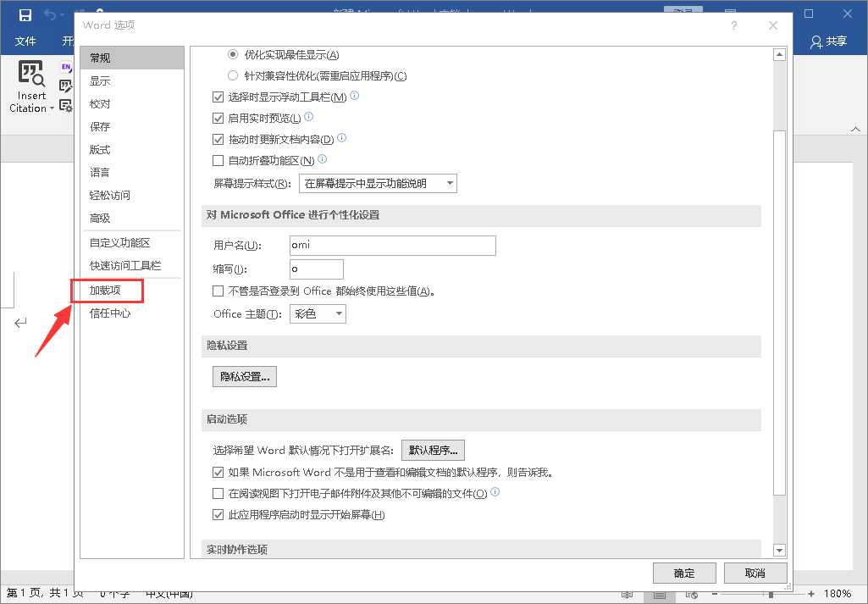
Task: Check 不管是否登录到 Office 都始终使用这些值
Action: 218,291
